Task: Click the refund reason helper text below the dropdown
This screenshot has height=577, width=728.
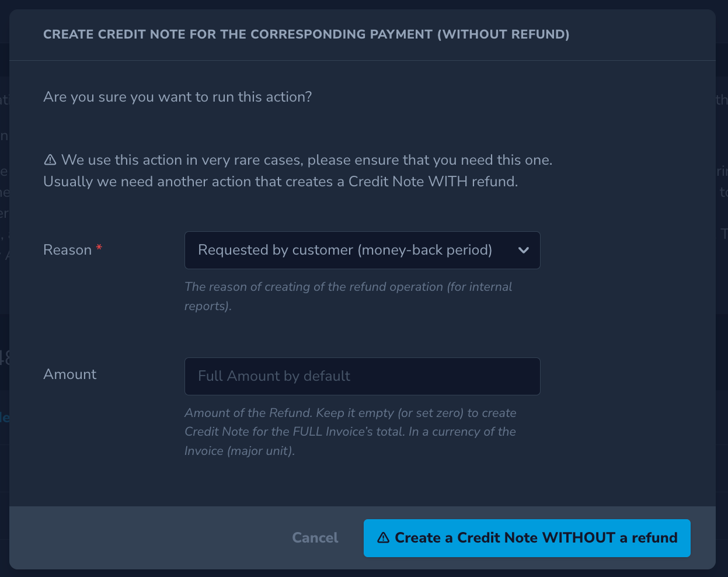Action: (x=348, y=296)
